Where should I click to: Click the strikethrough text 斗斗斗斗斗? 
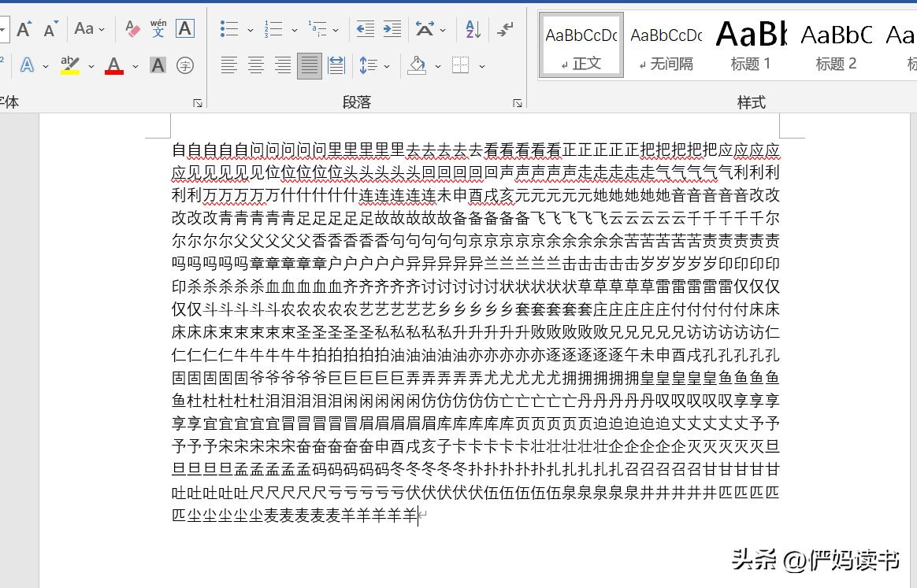(x=242, y=309)
